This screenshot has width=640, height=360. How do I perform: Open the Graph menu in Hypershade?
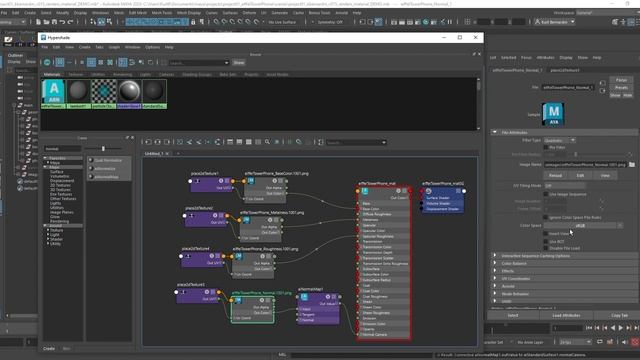pyautogui.click(x=114, y=47)
